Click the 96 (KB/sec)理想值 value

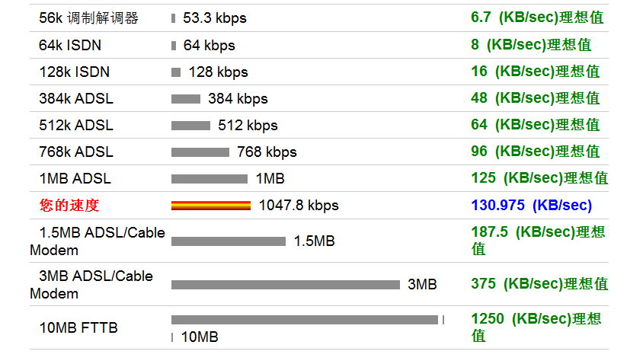(535, 152)
